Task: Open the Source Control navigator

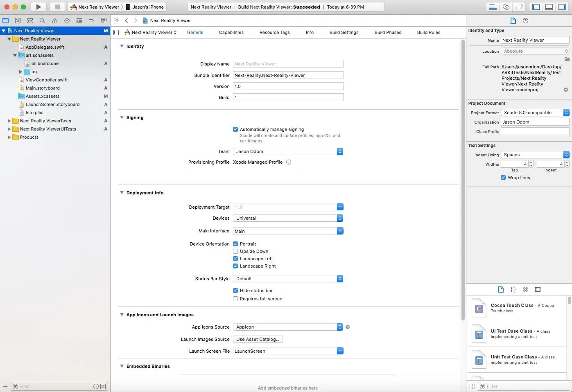Action: tap(18, 20)
